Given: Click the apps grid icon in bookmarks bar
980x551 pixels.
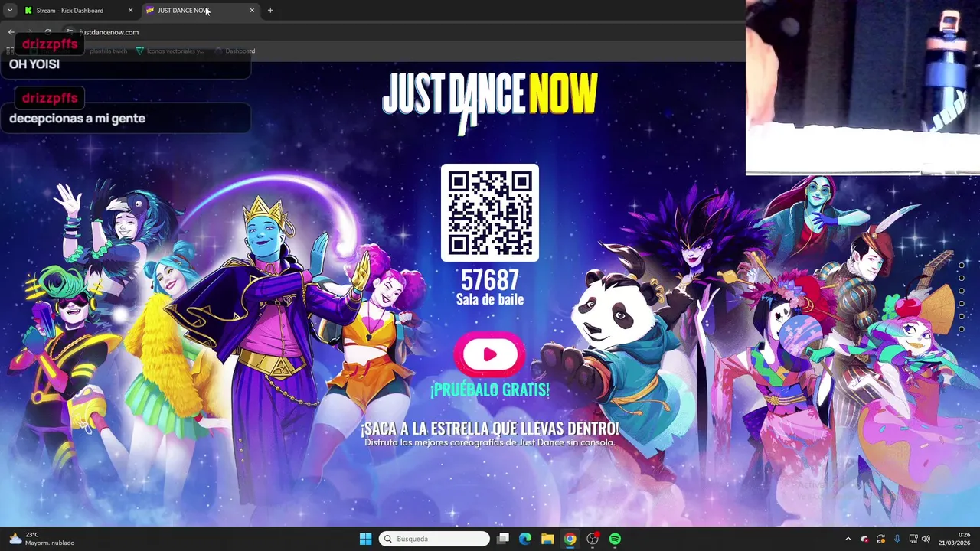Looking at the screenshot, I should pyautogui.click(x=10, y=51).
